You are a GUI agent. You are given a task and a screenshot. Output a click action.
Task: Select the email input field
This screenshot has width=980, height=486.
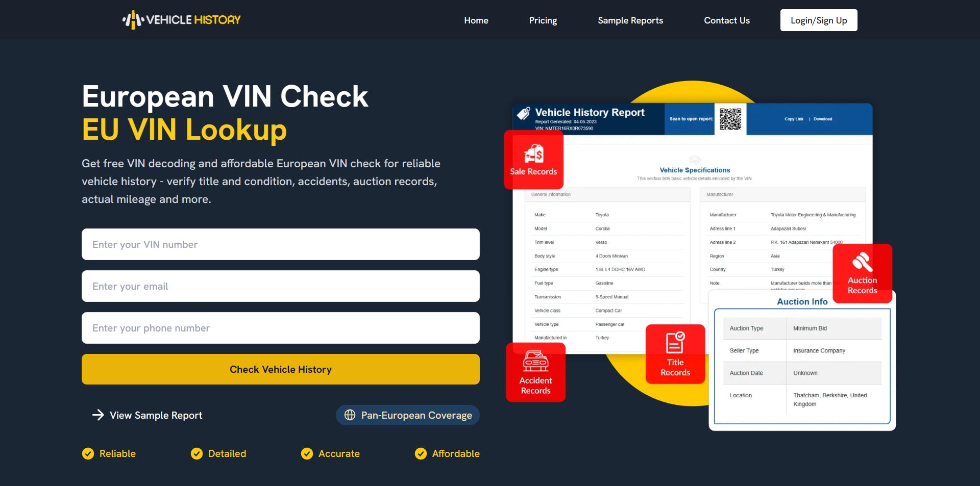point(281,286)
